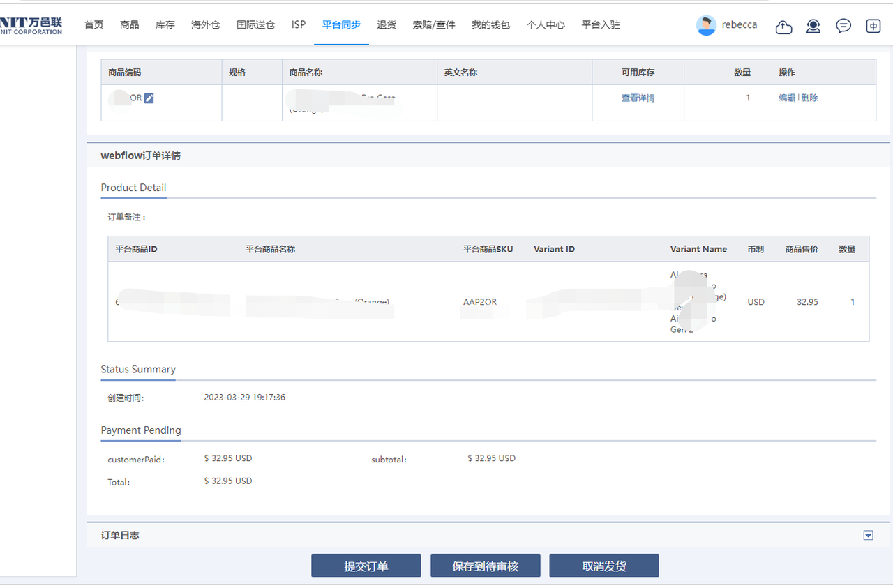Click the AAP2OR platform SKU cell
This screenshot has height=588, width=893.
coord(480,302)
